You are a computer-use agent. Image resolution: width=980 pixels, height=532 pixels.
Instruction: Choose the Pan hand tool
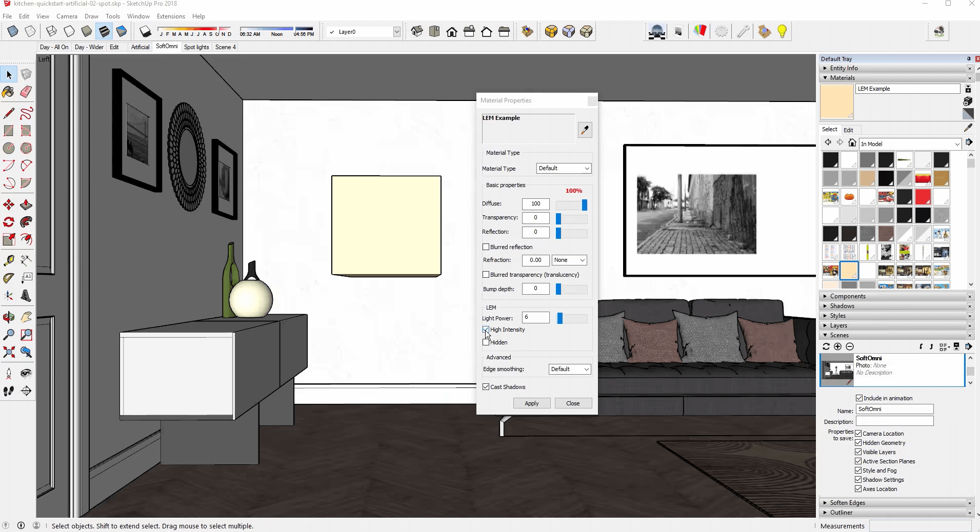[x=26, y=317]
